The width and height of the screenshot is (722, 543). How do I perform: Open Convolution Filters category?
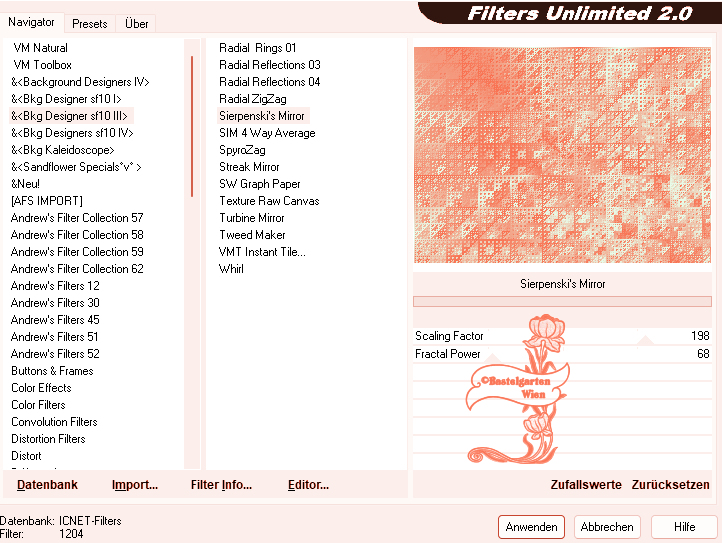click(x=54, y=422)
